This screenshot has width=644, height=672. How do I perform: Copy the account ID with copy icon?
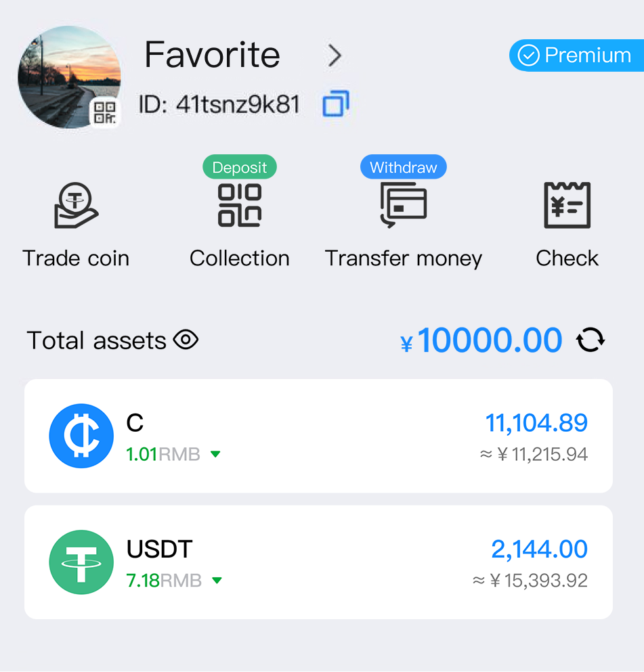336,104
